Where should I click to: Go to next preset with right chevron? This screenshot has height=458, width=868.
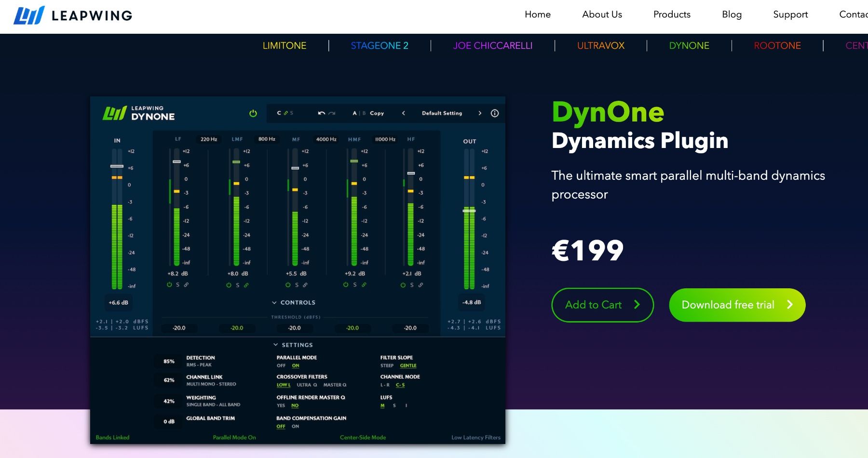pos(480,113)
